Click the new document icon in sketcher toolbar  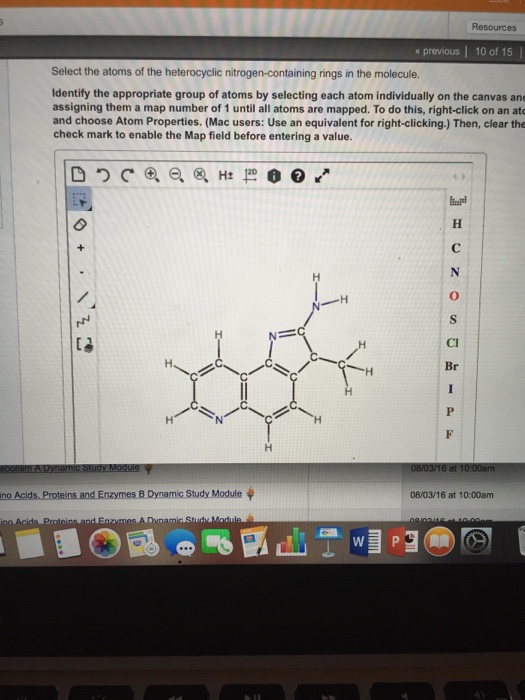(78, 175)
